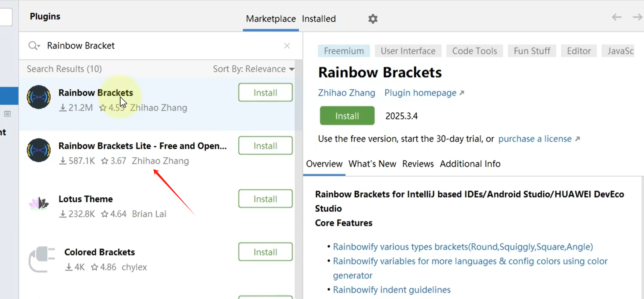Click the Rainbow Brackets plugin logo
644x299 pixels.
click(39, 97)
